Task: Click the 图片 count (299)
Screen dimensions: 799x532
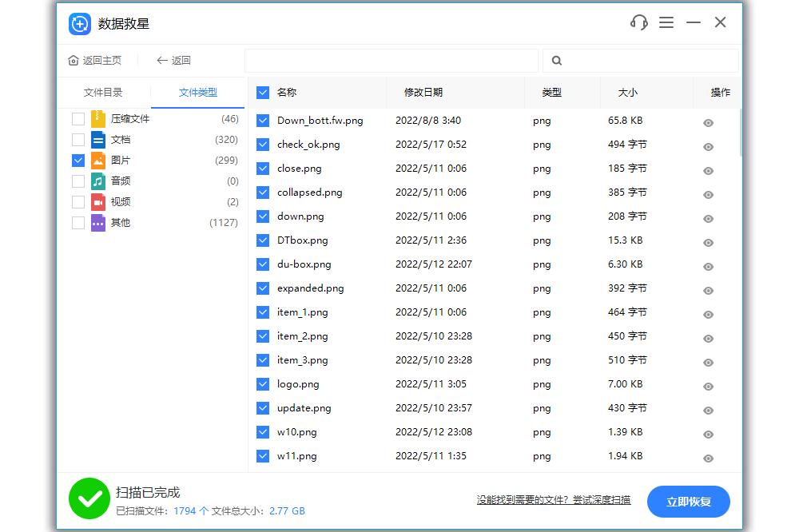Action: click(x=226, y=161)
